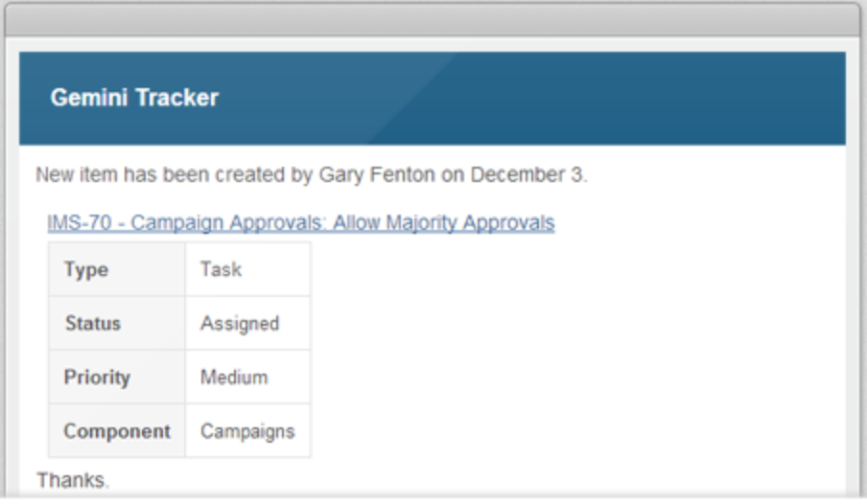Click the Medium priority value
Viewport: 867px width, 504px height.
coord(234,378)
